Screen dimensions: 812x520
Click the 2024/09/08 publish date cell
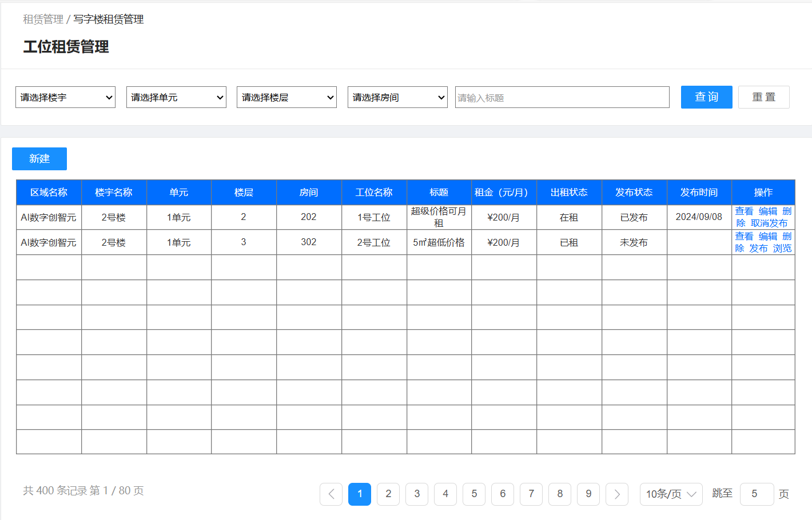pyautogui.click(x=699, y=217)
